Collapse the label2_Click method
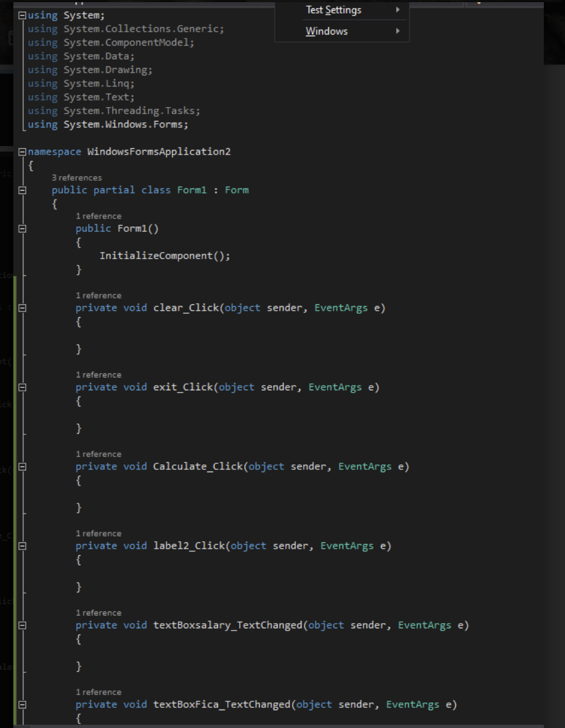The height and width of the screenshot is (728, 565). pos(21,545)
